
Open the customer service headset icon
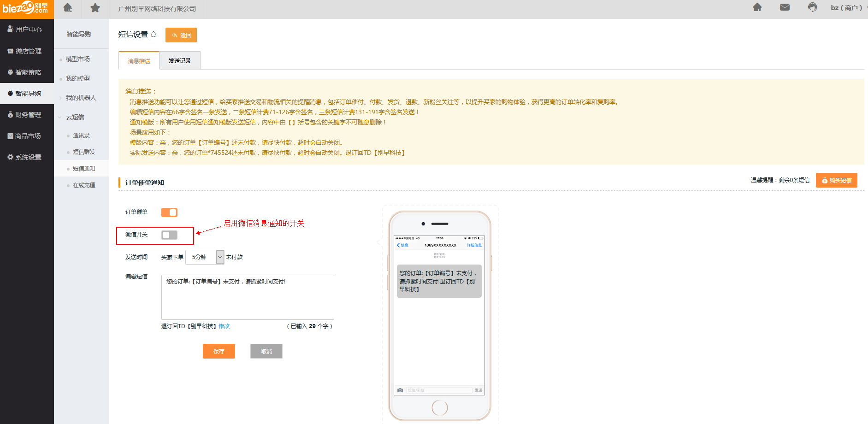pos(812,7)
